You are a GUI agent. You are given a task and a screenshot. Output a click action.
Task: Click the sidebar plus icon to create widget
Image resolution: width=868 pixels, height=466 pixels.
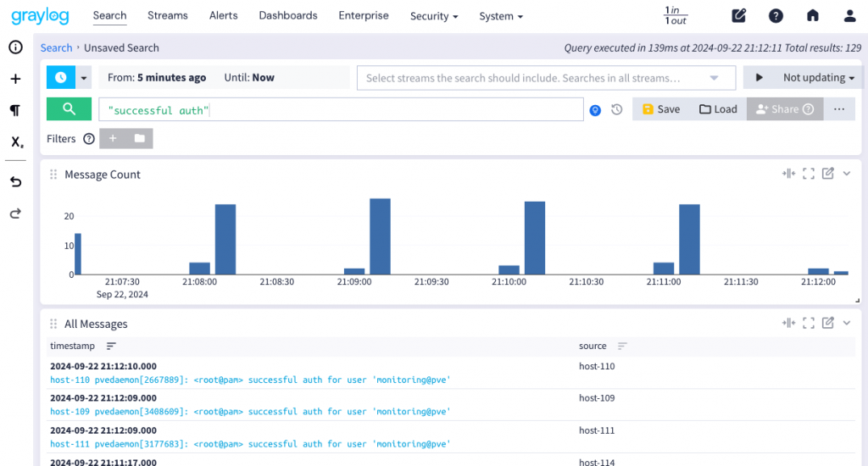[x=15, y=79]
